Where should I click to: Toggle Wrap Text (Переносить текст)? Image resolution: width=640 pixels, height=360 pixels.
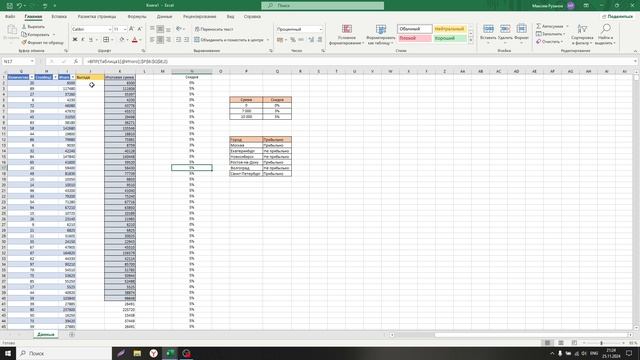pos(214,29)
